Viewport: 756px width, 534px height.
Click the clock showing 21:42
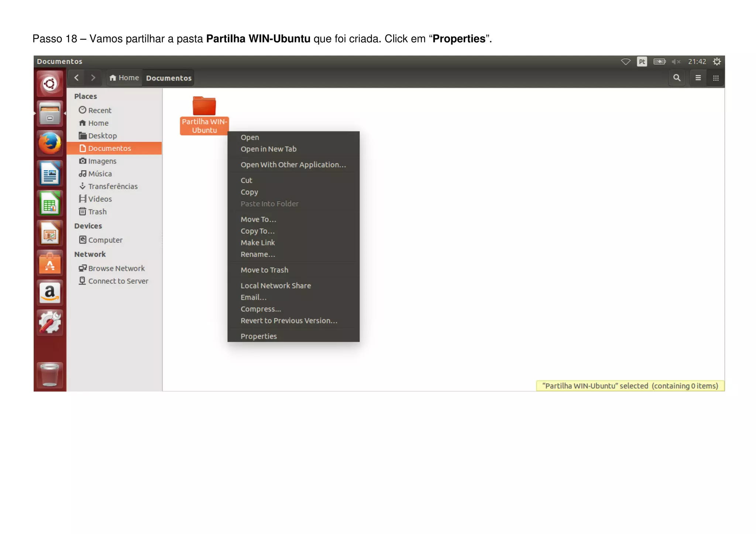tap(697, 62)
